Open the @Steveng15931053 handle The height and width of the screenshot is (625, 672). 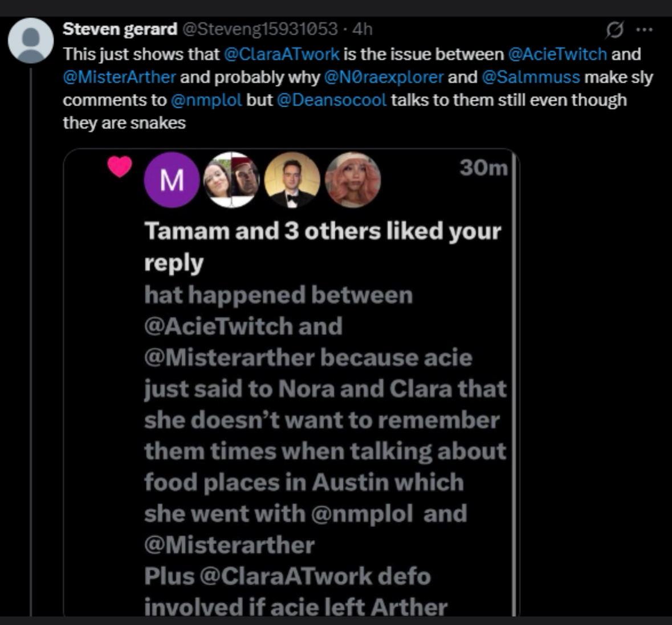tap(260, 29)
